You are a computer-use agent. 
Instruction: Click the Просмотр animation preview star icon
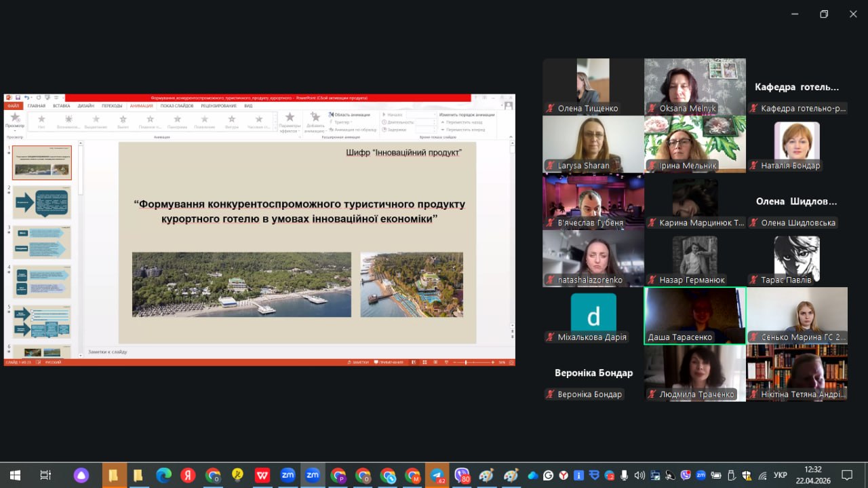click(x=15, y=119)
